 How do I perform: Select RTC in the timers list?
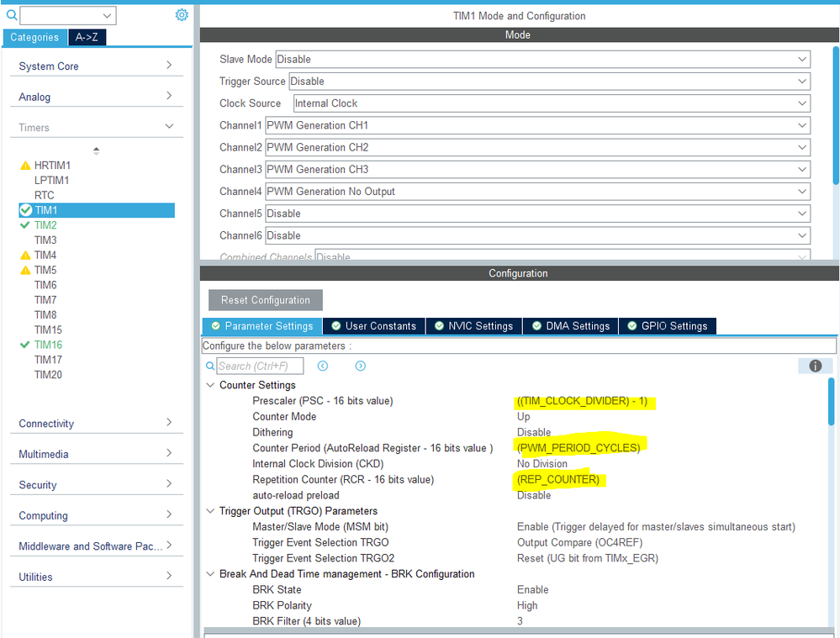tap(44, 196)
